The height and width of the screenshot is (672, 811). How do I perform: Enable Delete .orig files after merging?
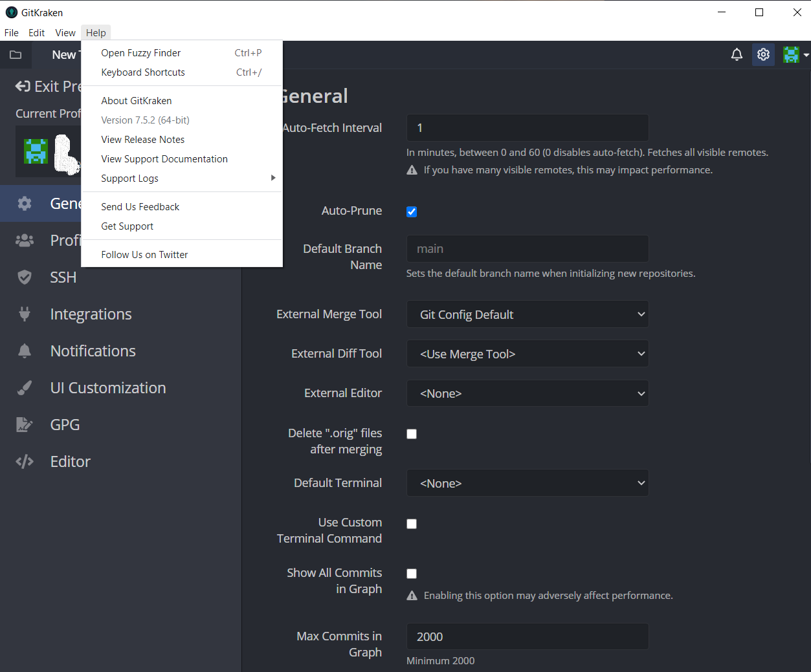412,434
